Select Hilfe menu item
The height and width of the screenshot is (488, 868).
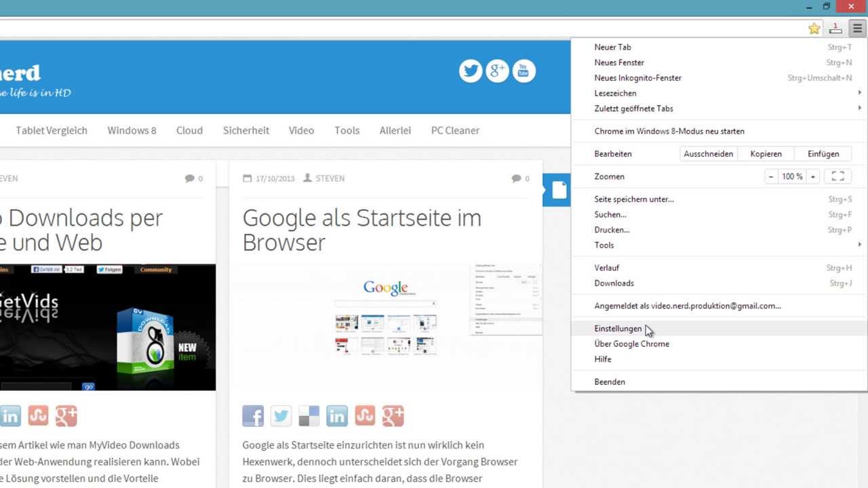719,359
